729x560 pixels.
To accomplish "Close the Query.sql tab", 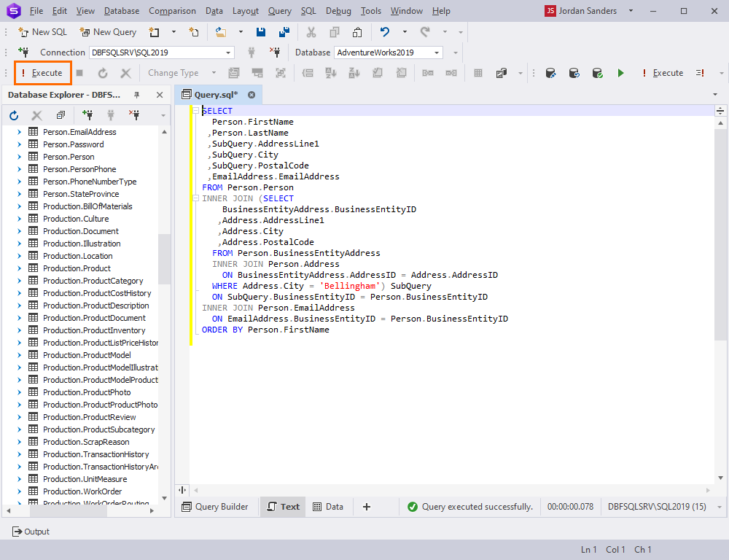I will point(252,95).
